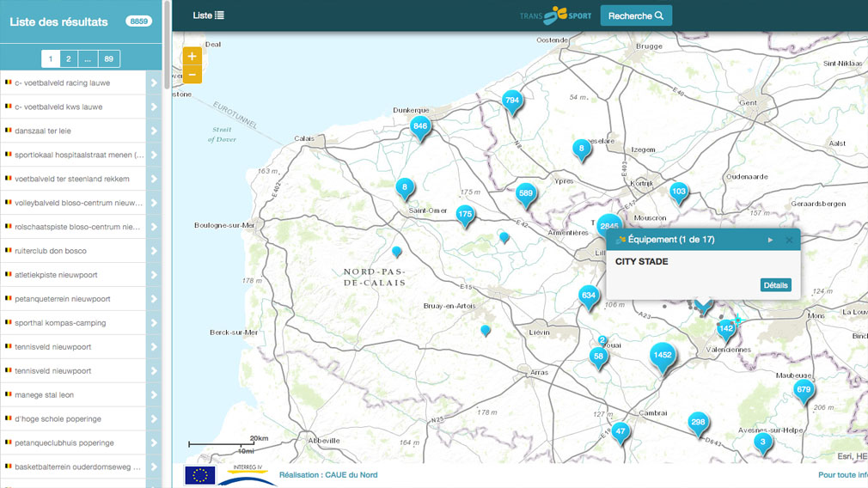Click the Trans Sport logo
Image resolution: width=868 pixels, height=488 pixels.
(555, 15)
